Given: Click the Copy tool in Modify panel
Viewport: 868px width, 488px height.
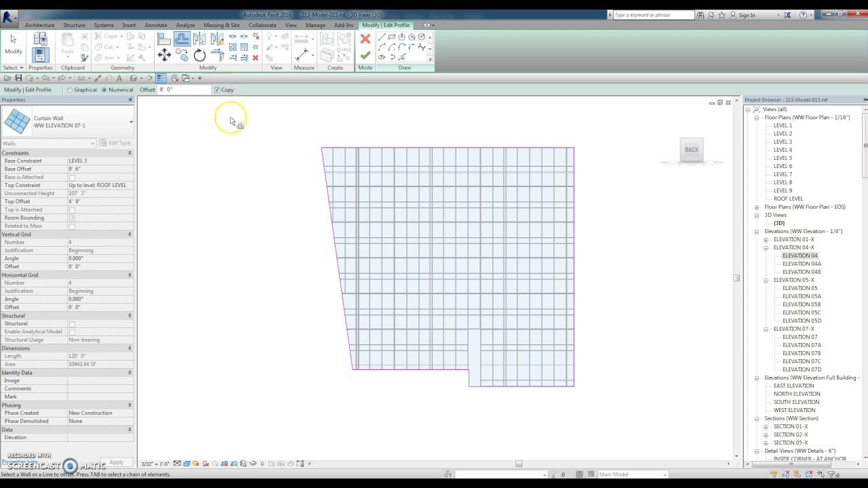Looking at the screenshot, I should (x=182, y=56).
